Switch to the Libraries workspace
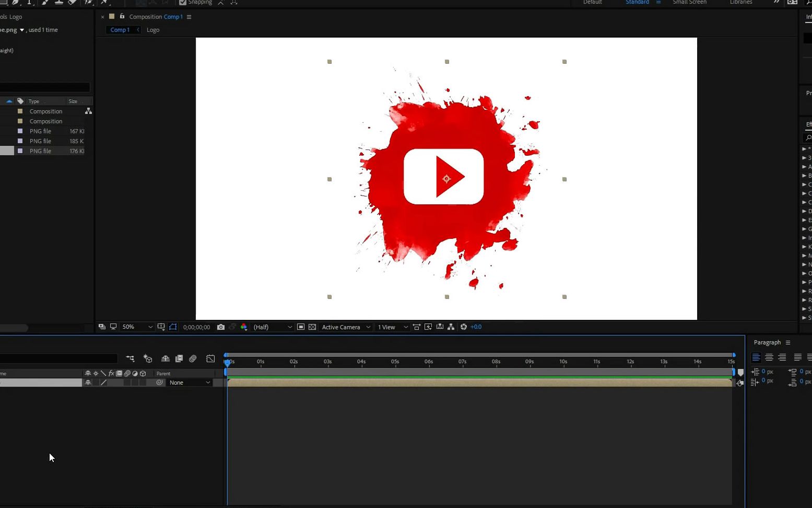This screenshot has width=812, height=508. click(x=741, y=2)
